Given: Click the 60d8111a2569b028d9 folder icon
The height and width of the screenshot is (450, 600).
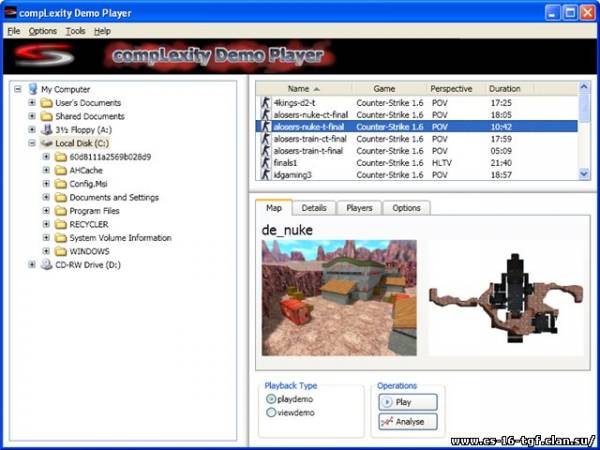Looking at the screenshot, I should point(60,157).
